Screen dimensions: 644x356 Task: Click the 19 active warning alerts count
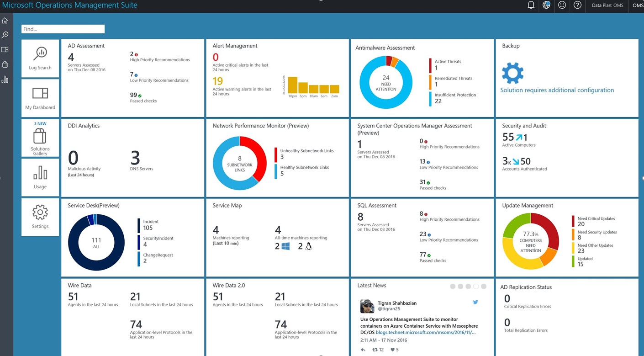(218, 81)
